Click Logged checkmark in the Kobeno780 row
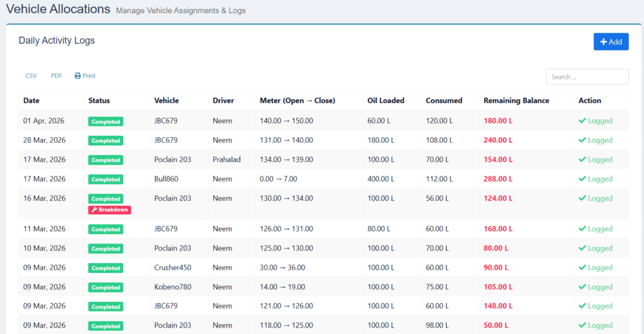This screenshot has width=644, height=334. [x=596, y=287]
